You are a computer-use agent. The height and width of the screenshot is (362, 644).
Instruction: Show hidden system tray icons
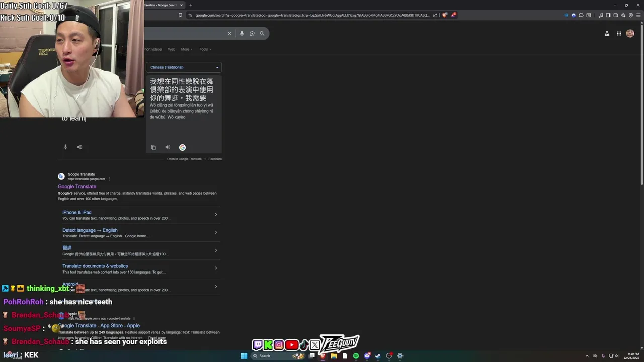point(587,356)
